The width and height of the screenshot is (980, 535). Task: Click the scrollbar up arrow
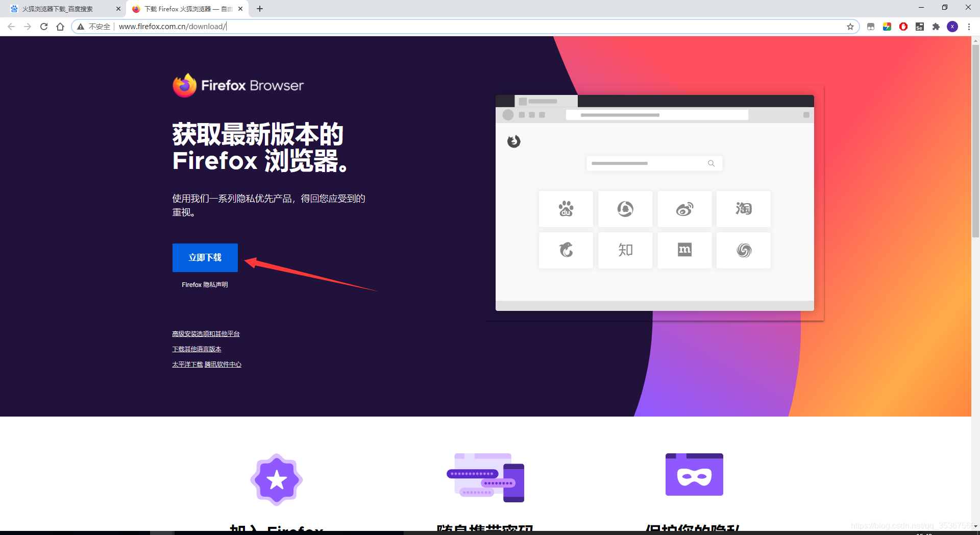pyautogui.click(x=975, y=40)
